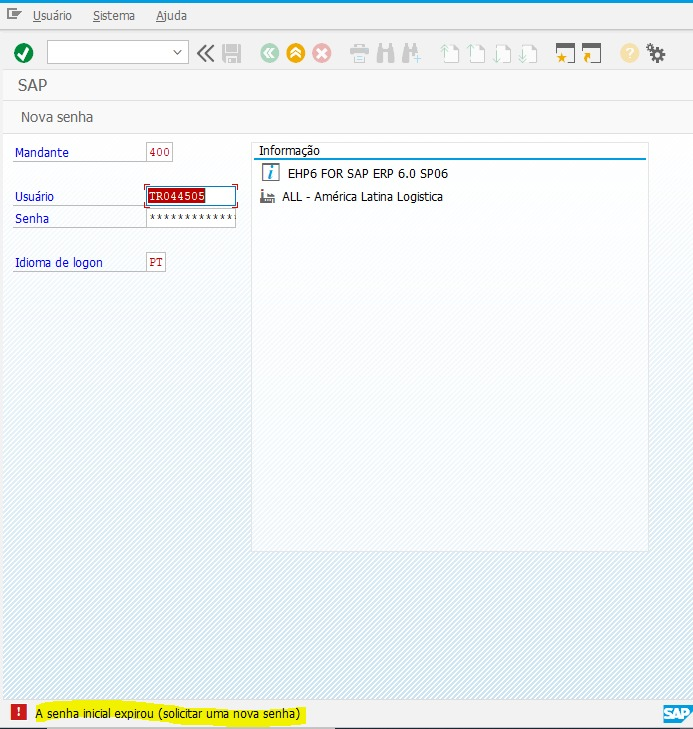Click the status message A senha inicial expirou

click(x=168, y=713)
